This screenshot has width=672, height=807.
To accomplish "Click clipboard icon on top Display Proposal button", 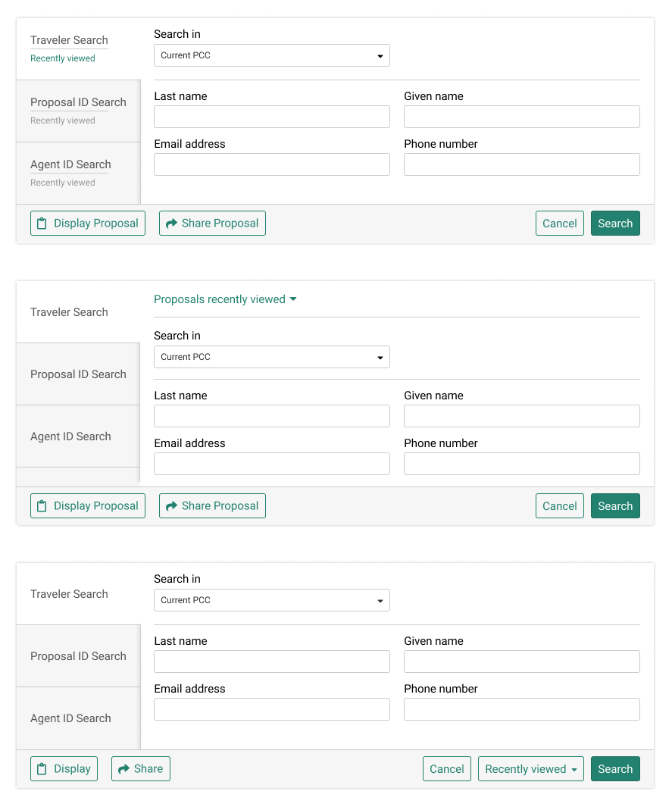I will (42, 224).
